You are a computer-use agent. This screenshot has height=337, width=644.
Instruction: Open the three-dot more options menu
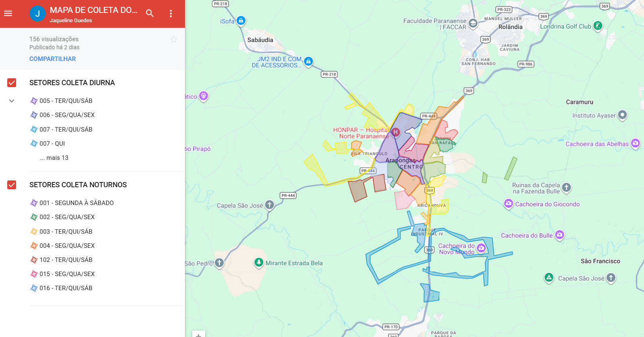[171, 14]
